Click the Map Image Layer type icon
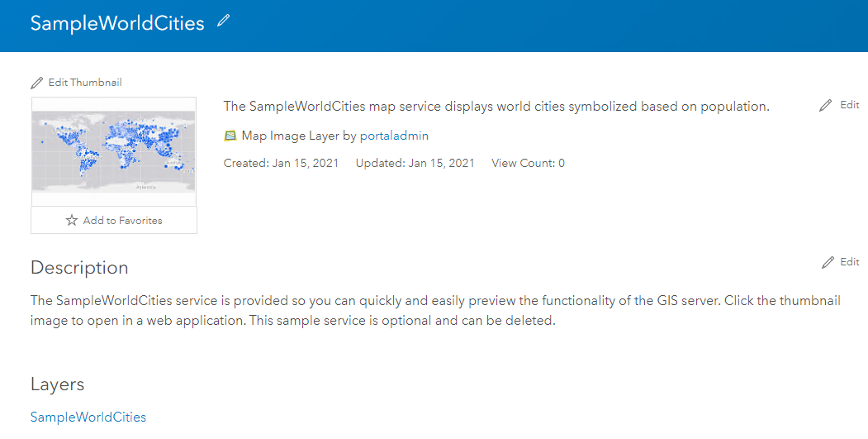Image resolution: width=868 pixels, height=439 pixels. (230, 136)
